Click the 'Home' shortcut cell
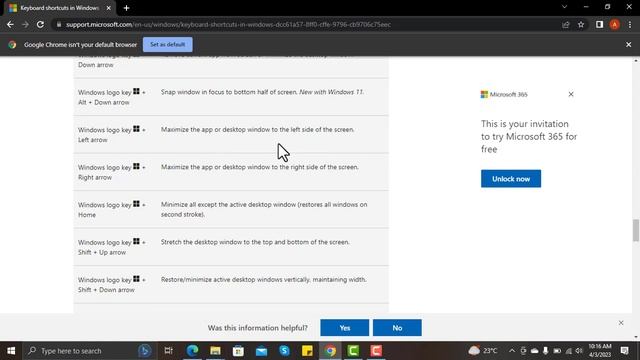This screenshot has width=640, height=360. pyautogui.click(x=112, y=210)
